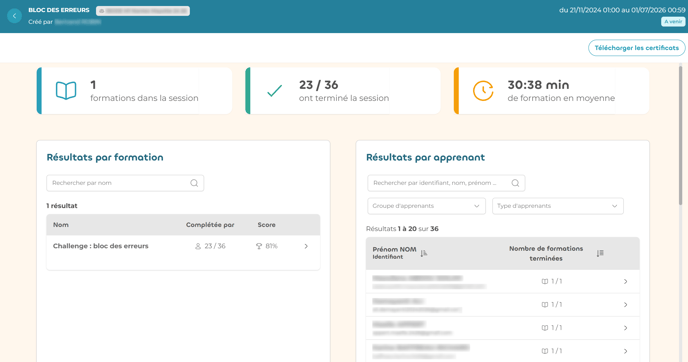Click the 81% score value
688x362 pixels.
click(272, 246)
